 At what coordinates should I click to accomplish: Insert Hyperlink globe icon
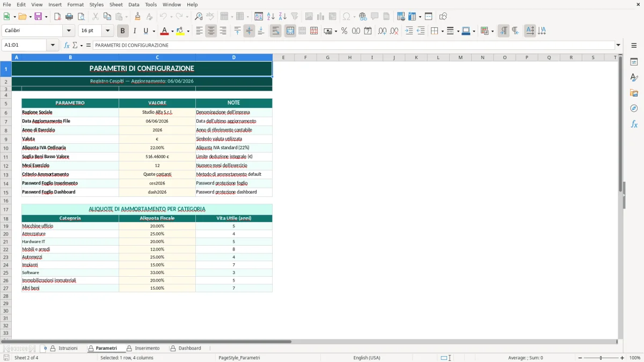tap(363, 17)
